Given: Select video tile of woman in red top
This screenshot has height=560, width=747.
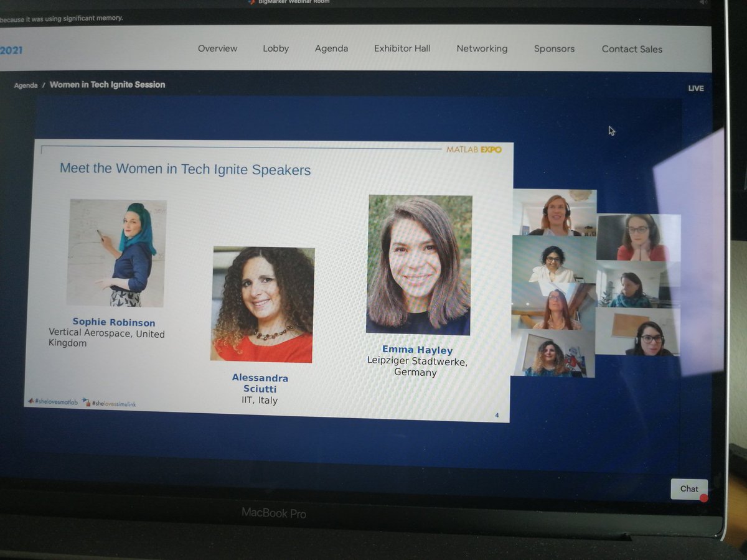Looking at the screenshot, I should 638,238.
